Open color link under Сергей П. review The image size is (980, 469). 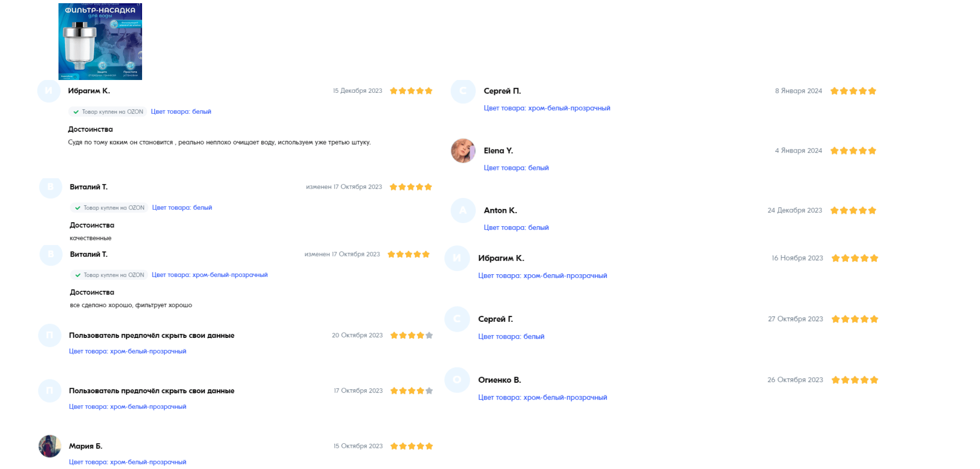547,108
